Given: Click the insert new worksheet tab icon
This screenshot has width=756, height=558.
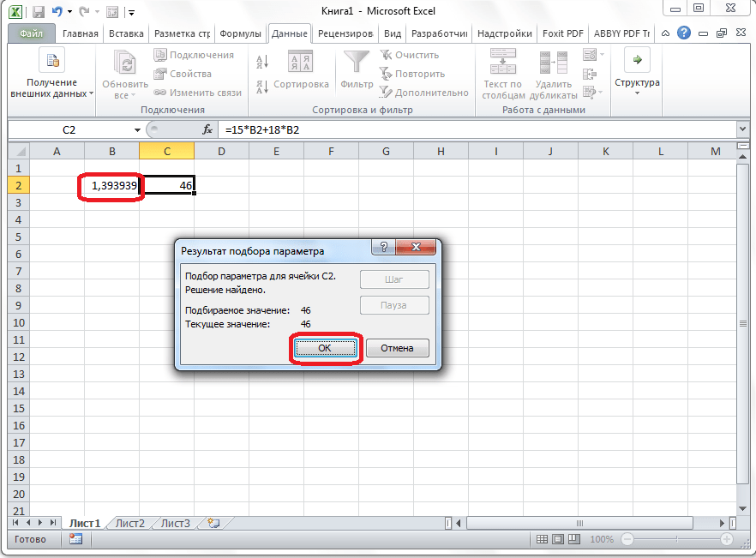Looking at the screenshot, I should coord(213,523).
